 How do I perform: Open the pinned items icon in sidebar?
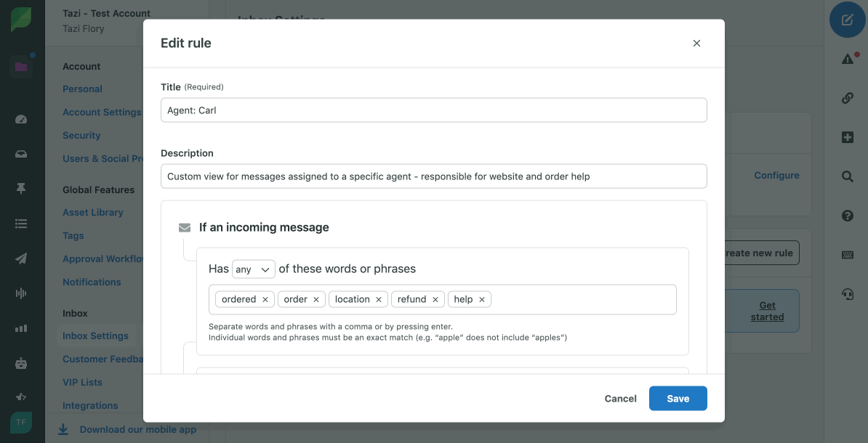pyautogui.click(x=21, y=188)
